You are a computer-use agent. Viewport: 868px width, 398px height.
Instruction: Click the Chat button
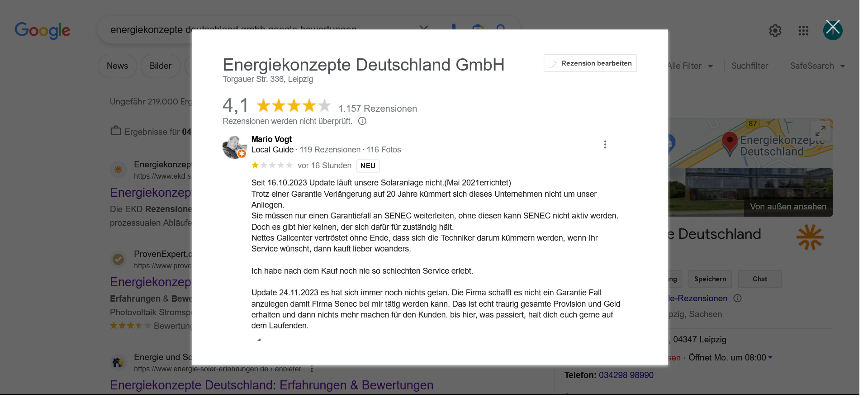[x=759, y=279]
